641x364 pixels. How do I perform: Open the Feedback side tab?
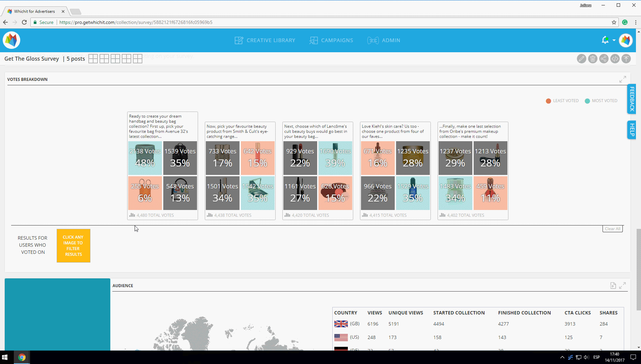click(x=632, y=99)
